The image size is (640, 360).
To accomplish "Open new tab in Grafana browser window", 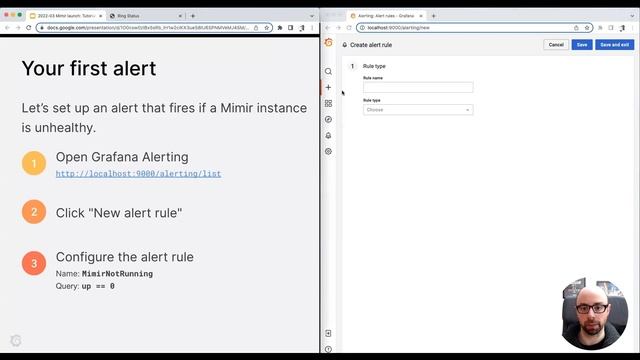I will [x=433, y=16].
